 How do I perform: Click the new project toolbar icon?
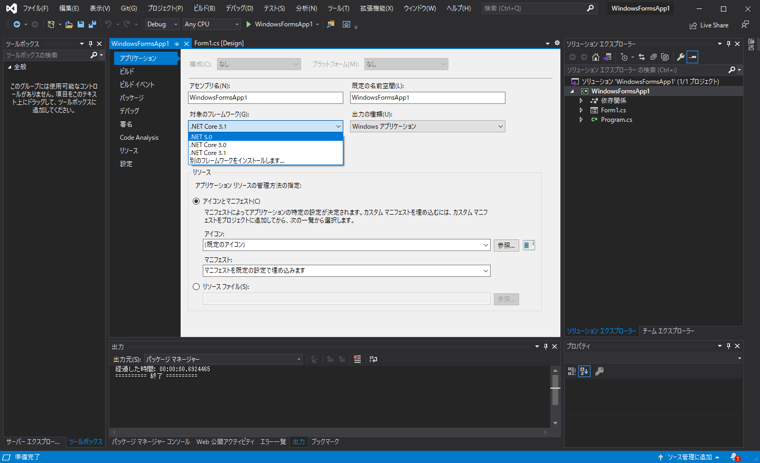pyautogui.click(x=51, y=24)
